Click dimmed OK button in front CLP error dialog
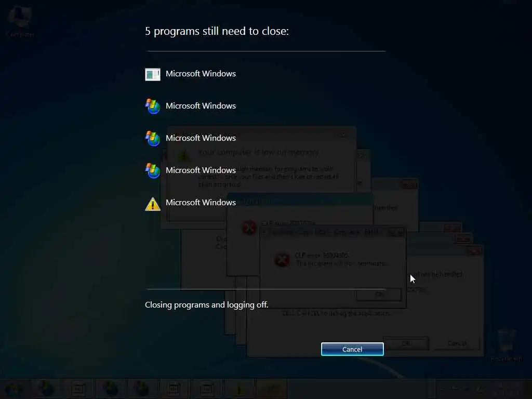532x399 pixels. (379, 294)
